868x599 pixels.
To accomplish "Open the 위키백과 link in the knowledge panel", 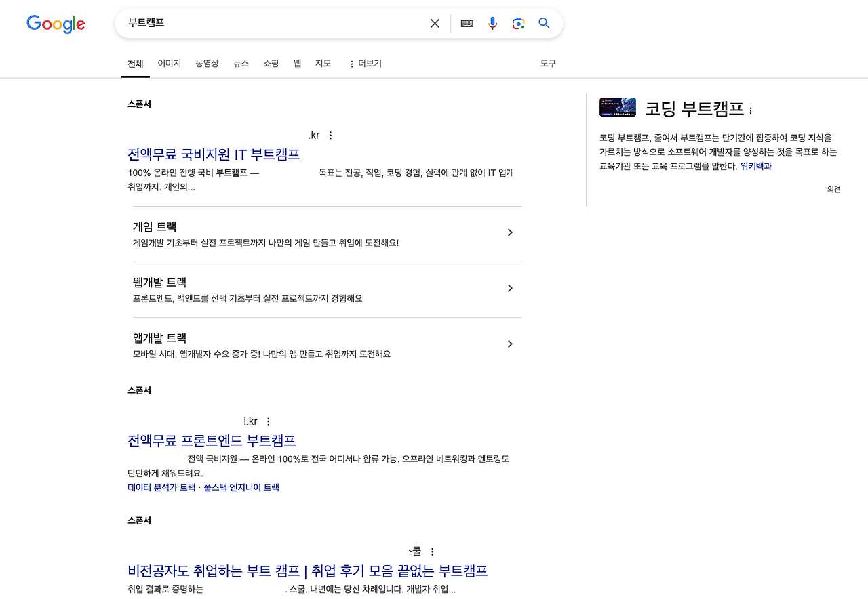I will [x=757, y=167].
